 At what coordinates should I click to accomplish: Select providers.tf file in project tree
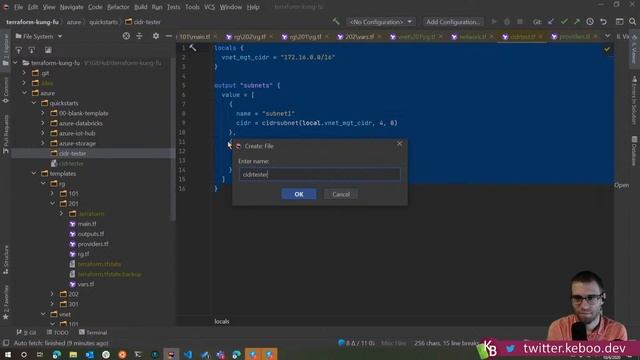click(93, 244)
